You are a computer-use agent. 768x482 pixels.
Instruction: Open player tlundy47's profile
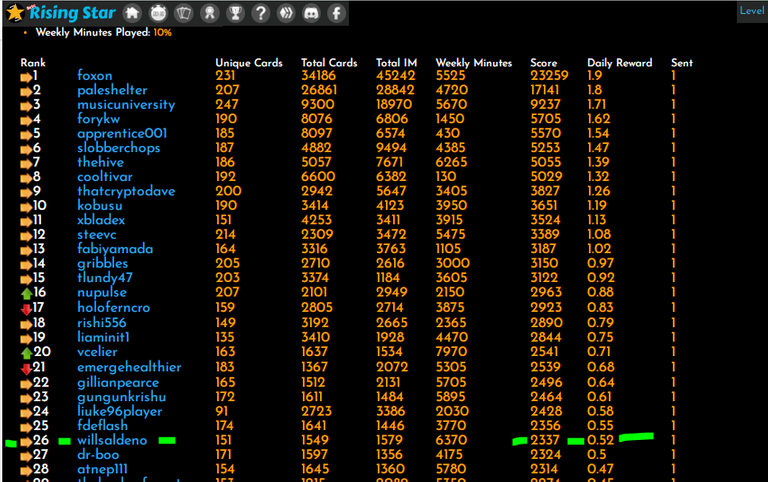pyautogui.click(x=105, y=278)
